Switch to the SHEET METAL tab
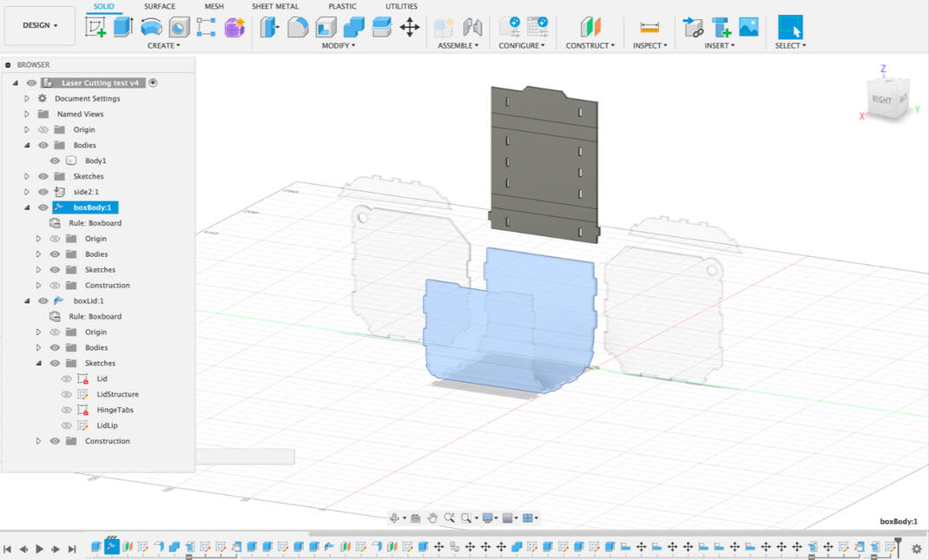Image resolution: width=929 pixels, height=560 pixels. (274, 6)
